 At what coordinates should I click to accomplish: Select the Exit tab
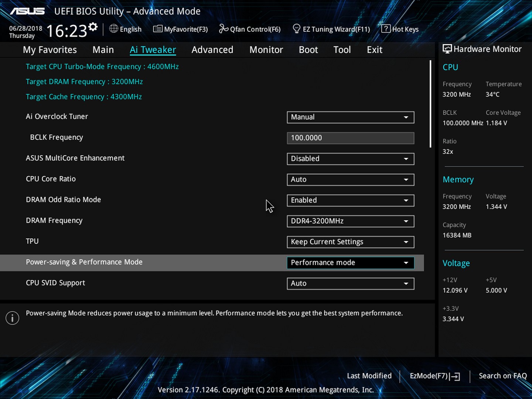point(375,50)
